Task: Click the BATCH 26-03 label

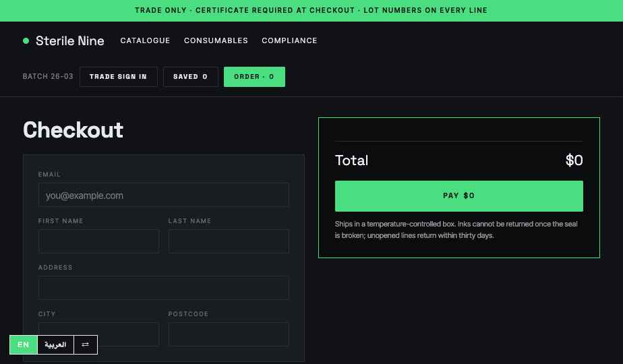Action: pyautogui.click(x=48, y=76)
